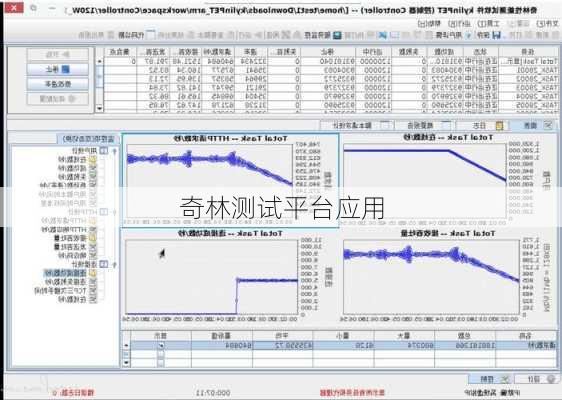562x400 pixels.
Task: Click the 集合点 column header
Action: [120, 52]
